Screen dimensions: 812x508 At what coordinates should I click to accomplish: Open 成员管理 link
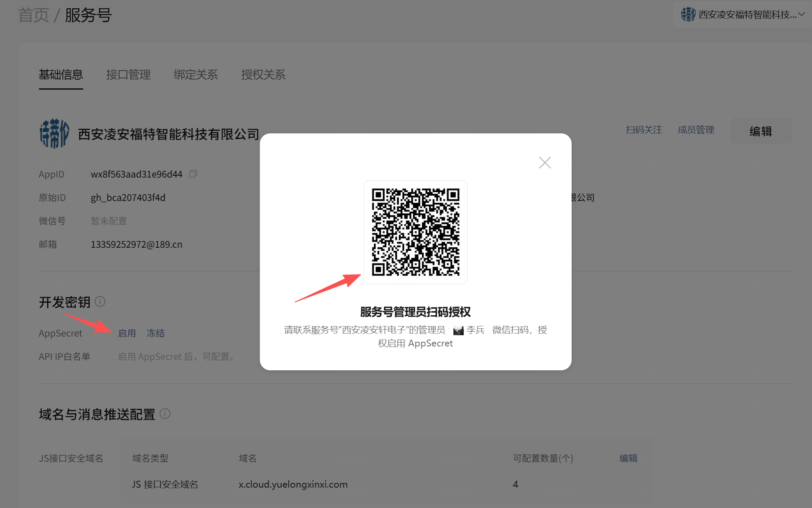tap(696, 130)
